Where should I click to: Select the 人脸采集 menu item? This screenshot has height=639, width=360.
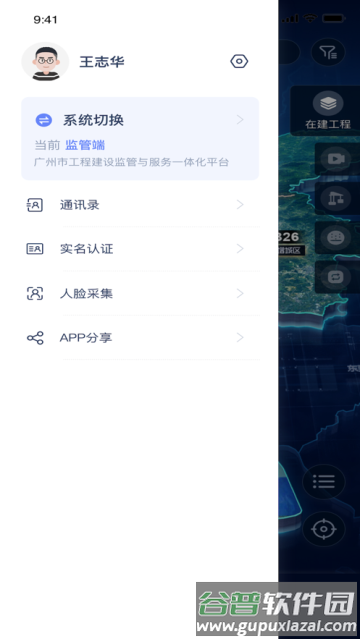click(141, 293)
